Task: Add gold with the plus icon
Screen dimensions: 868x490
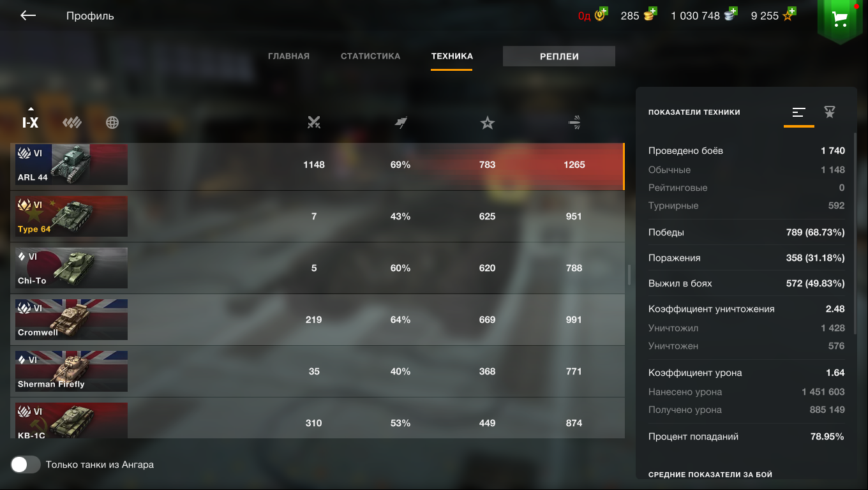Action: [x=651, y=11]
